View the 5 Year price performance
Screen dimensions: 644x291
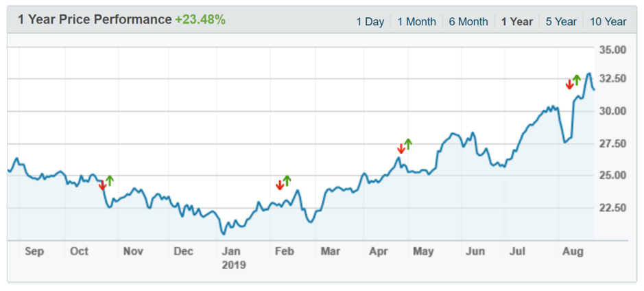[561, 21]
